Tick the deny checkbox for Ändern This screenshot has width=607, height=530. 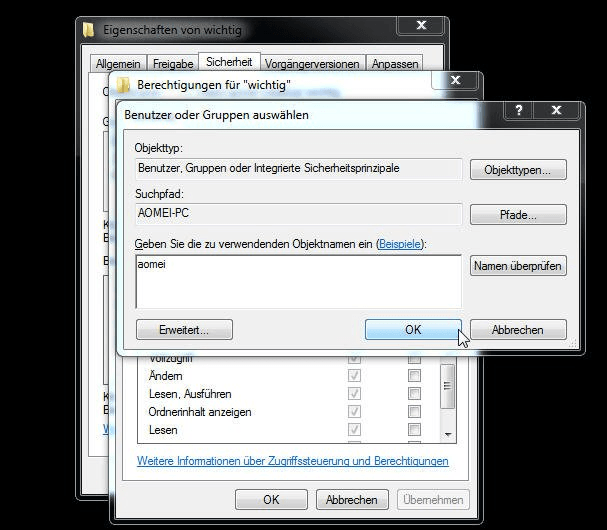click(414, 376)
